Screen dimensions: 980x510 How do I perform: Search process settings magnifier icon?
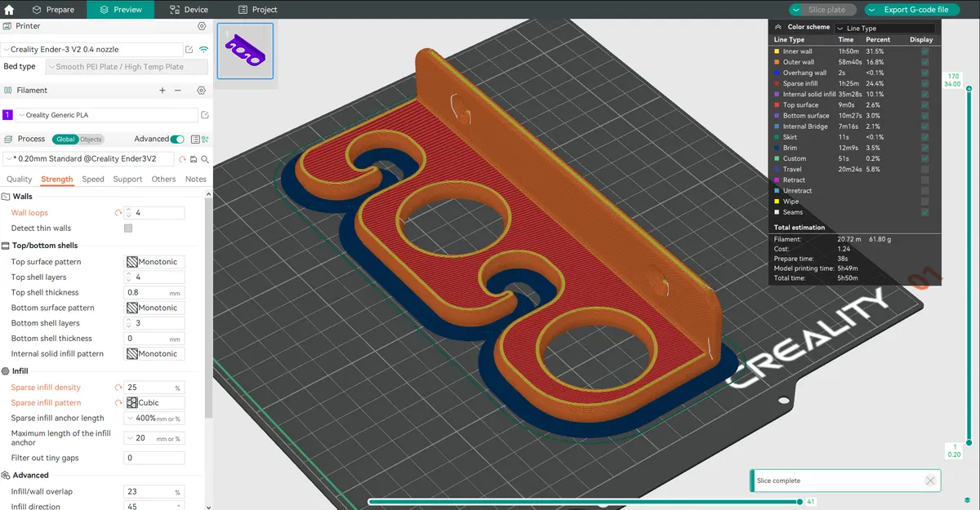(204, 159)
